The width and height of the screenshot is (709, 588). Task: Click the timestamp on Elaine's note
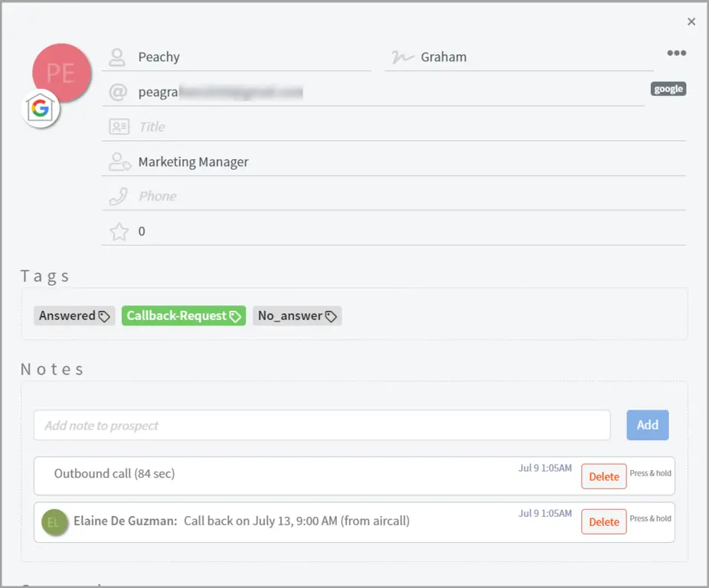[x=545, y=514]
